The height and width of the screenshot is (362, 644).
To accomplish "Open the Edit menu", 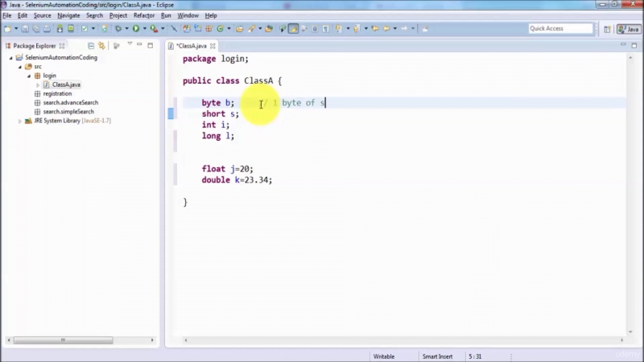I will point(23,15).
